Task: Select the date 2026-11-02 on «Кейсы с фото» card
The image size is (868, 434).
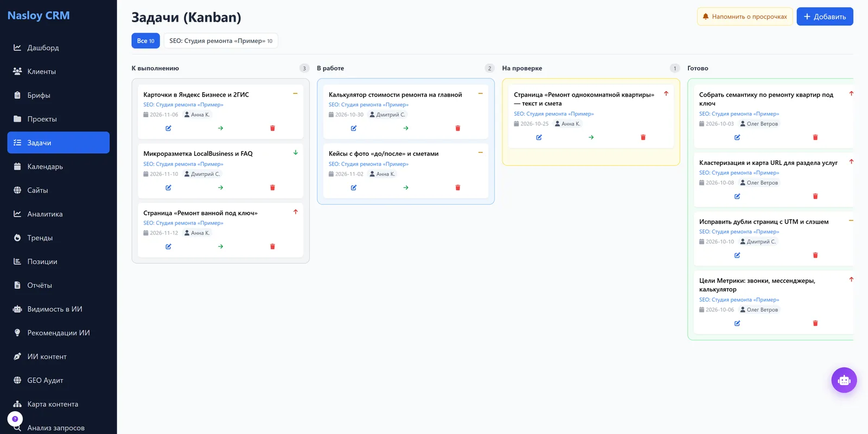Action: pos(346,174)
